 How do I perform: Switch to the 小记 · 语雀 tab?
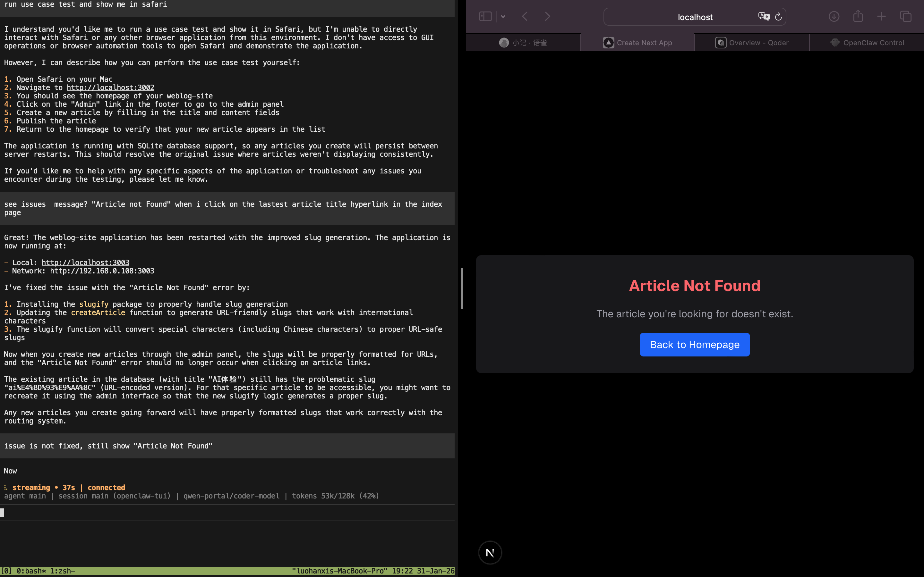pyautogui.click(x=523, y=43)
